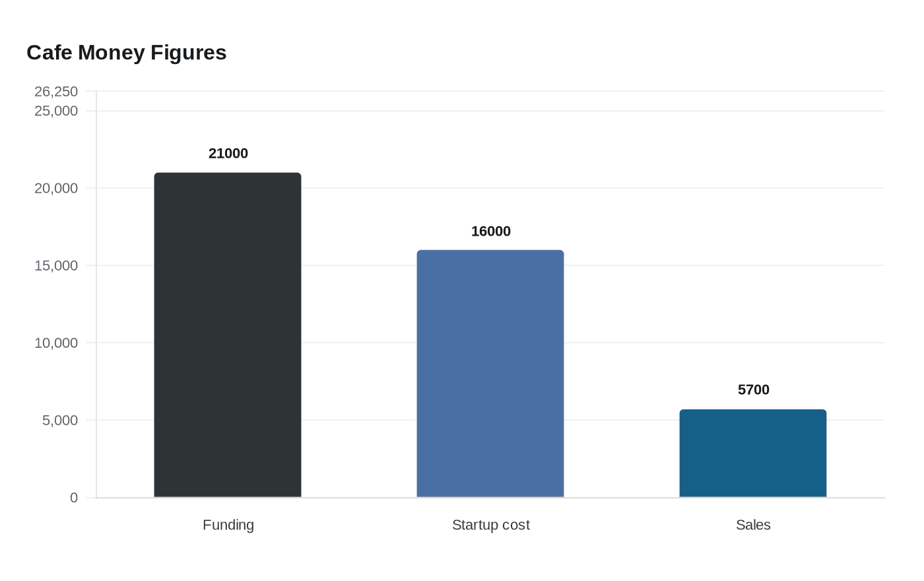
Task: Click the Startup cost axis label
Action: point(491,525)
